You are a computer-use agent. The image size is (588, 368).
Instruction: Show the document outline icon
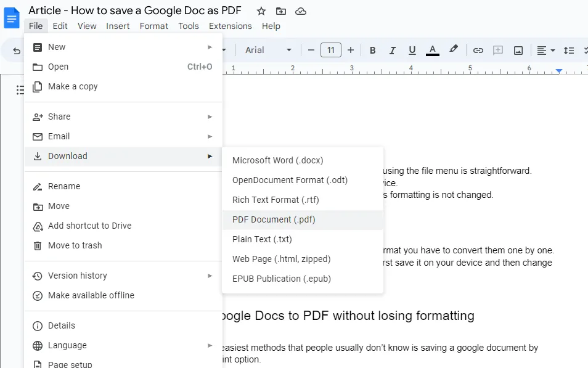tap(20, 89)
